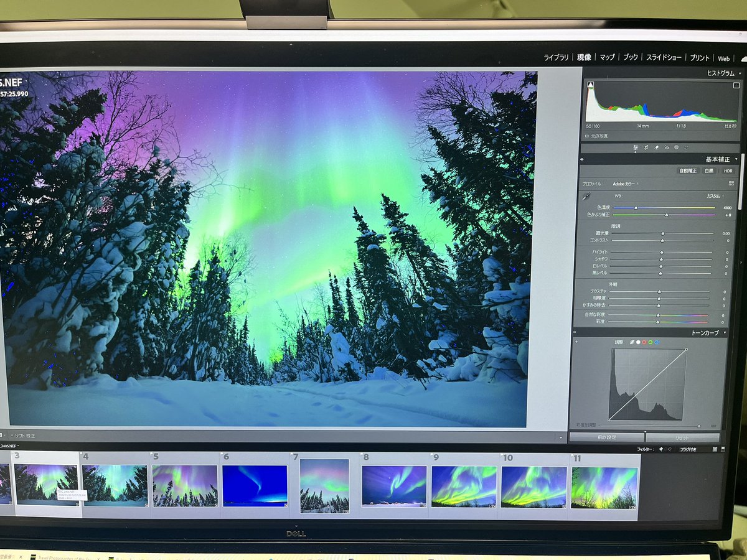
Task: Select the blue channel curve circle
Action: (x=657, y=342)
